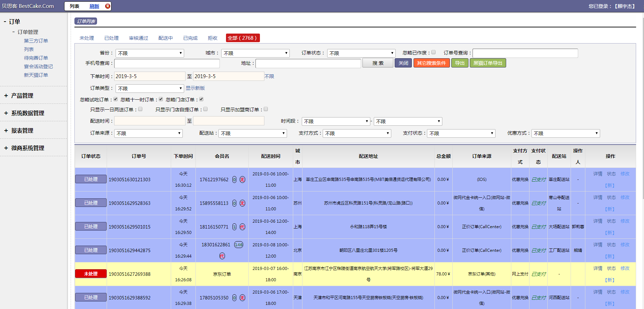Collapse the 订单管理 tree node
Image resolution: width=644 pixels, height=309 pixels.
pyautogui.click(x=13, y=32)
